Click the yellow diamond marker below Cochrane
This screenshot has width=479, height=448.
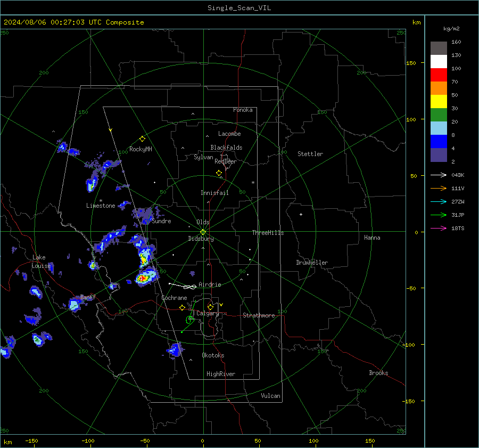(182, 308)
